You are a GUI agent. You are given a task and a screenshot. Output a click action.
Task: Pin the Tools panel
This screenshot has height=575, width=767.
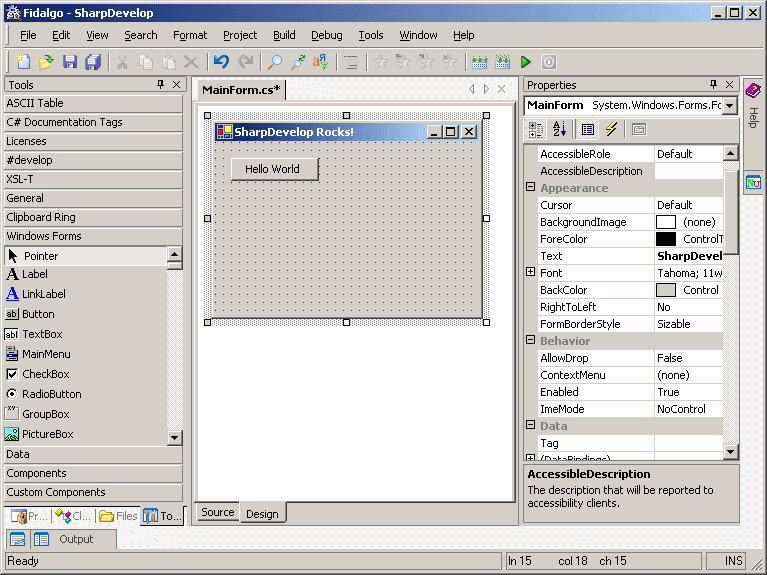[160, 85]
